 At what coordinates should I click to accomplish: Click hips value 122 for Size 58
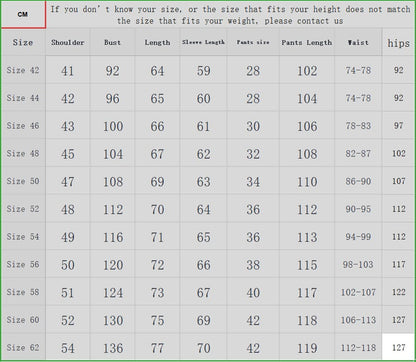(399, 292)
